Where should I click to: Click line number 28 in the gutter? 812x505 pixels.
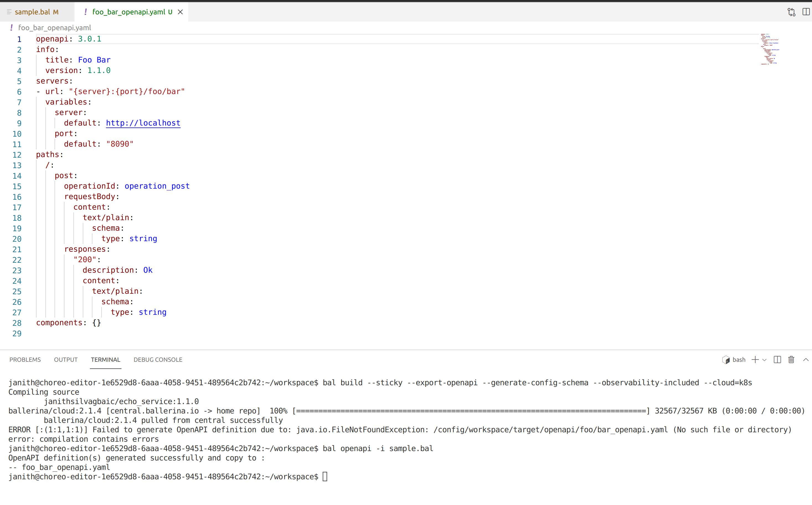[17, 323]
